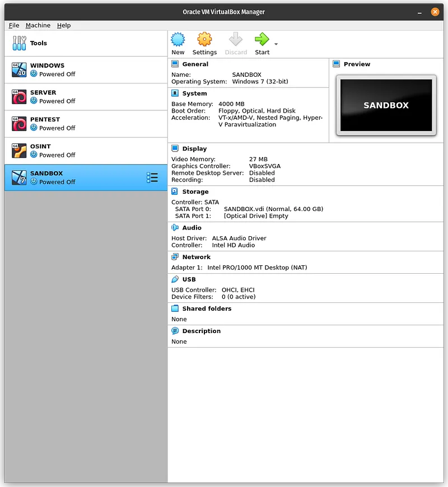Viewport: 448px width, 487px height.
Task: Click the Audio section speaker icon
Action: click(175, 228)
